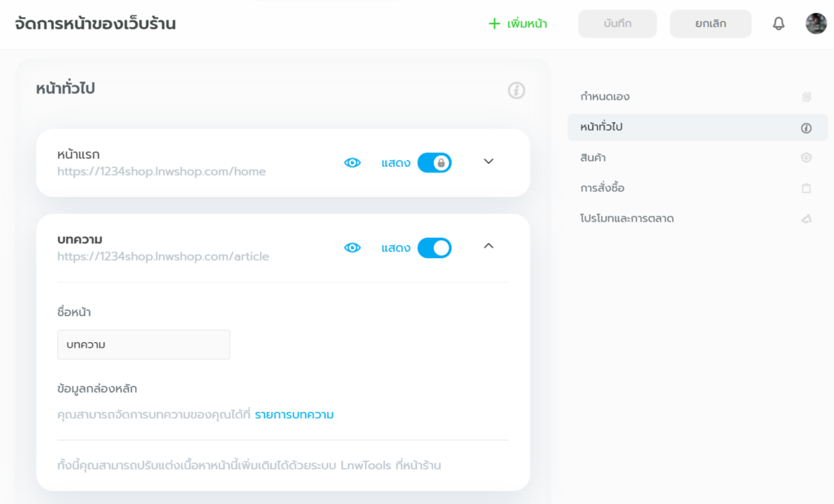Click the info icon beside หน้าทั่วไป heading
834x504 pixels.
(x=516, y=90)
